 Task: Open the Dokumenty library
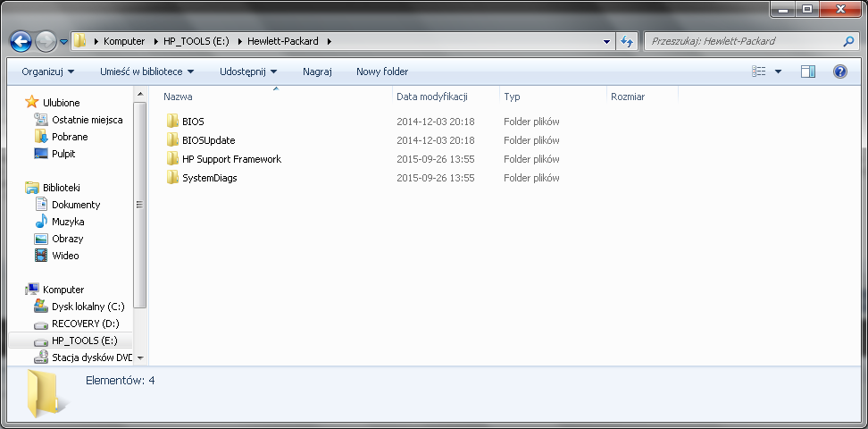point(76,205)
